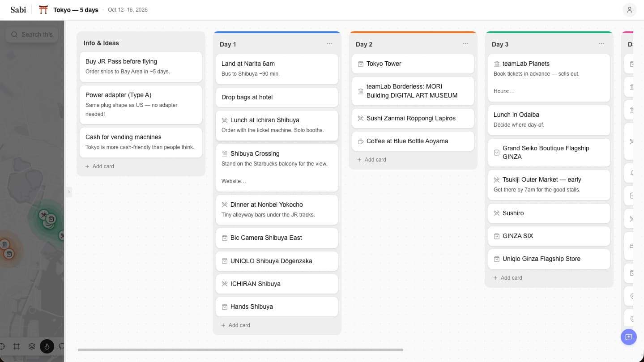The height and width of the screenshot is (362, 644).
Task: Click restaurant icon on Nonbei Yokocho card
Action: click(x=225, y=205)
